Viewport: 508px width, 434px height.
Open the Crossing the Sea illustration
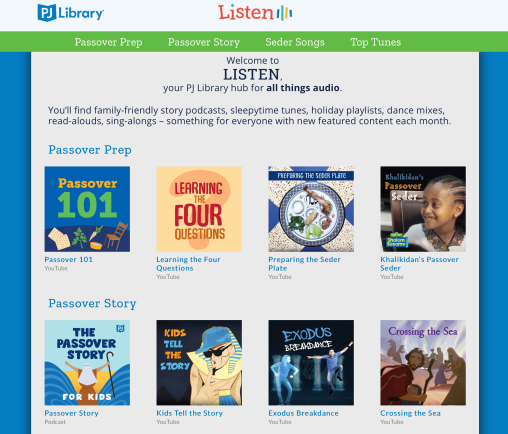[423, 363]
